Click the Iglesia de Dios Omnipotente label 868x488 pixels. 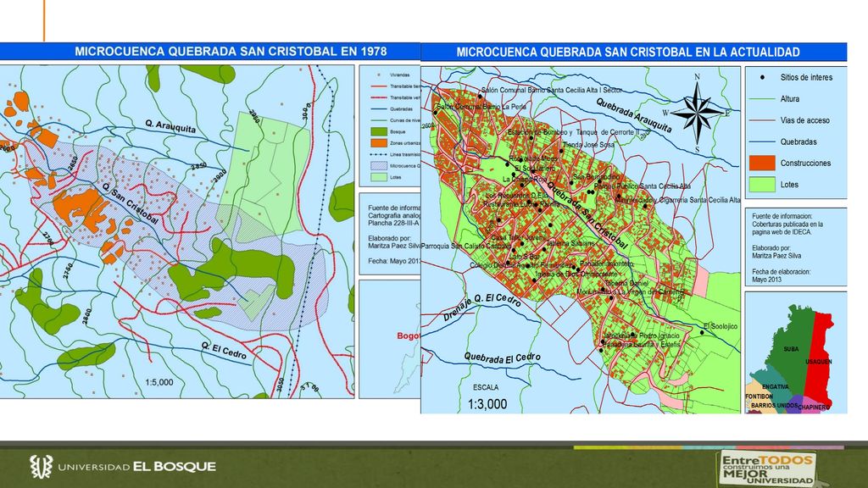[576, 274]
